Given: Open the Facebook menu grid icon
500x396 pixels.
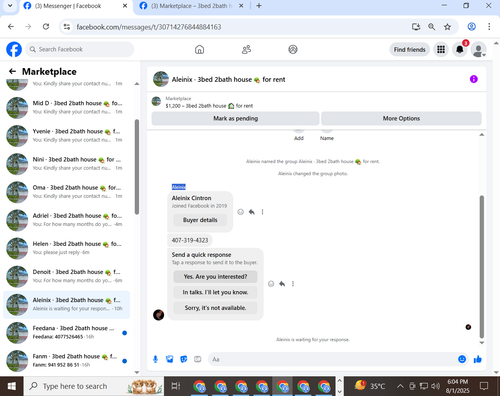Looking at the screenshot, I should point(441,50).
